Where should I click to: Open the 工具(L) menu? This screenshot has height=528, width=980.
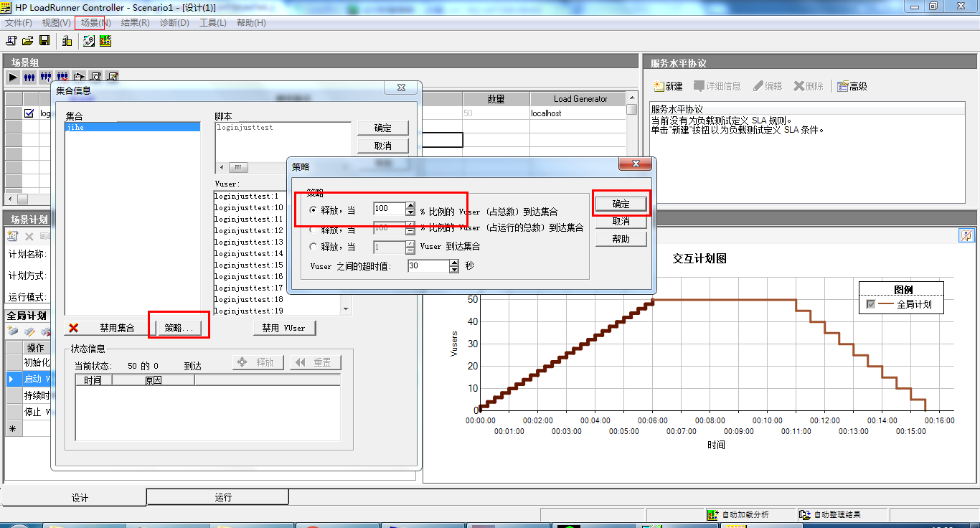(212, 23)
